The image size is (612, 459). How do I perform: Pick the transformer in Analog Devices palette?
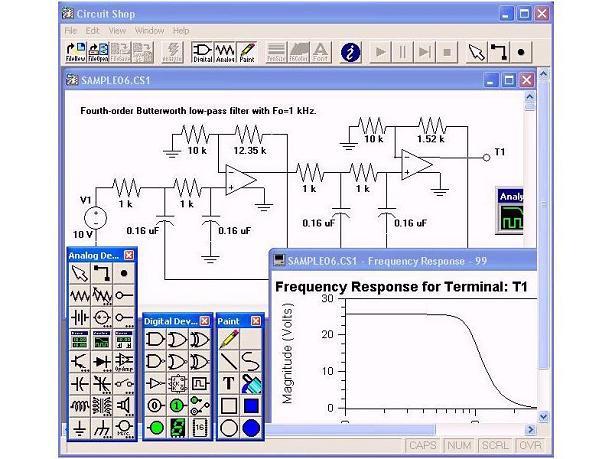coord(102,406)
